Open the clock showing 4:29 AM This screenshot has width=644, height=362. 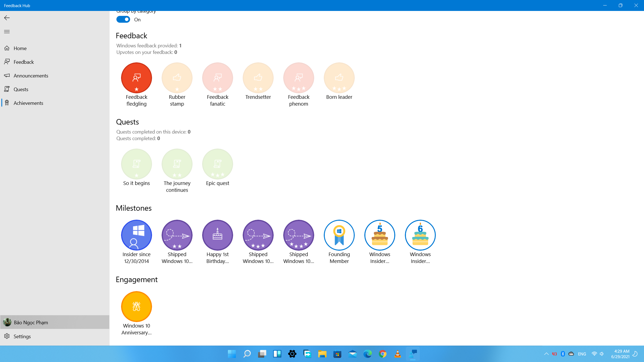[x=620, y=354]
